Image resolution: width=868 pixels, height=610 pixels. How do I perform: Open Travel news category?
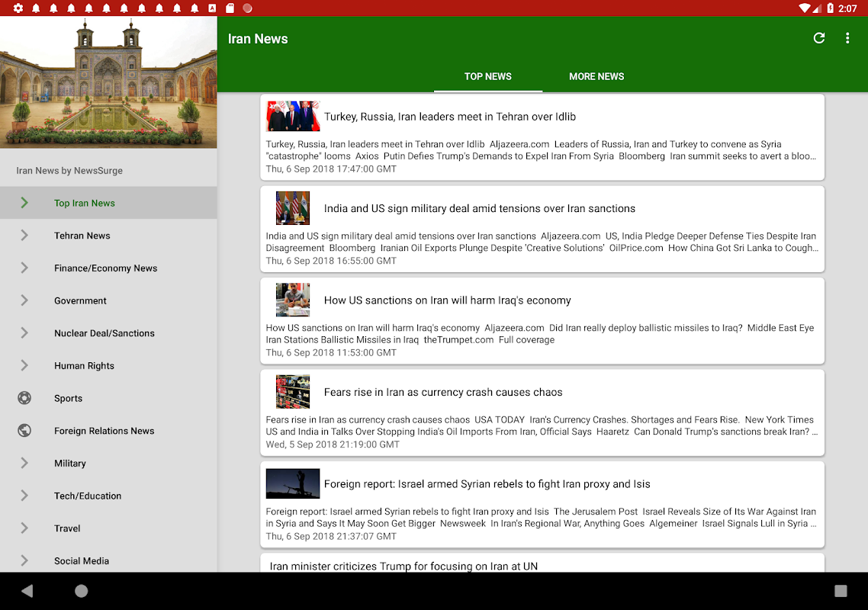(x=108, y=528)
